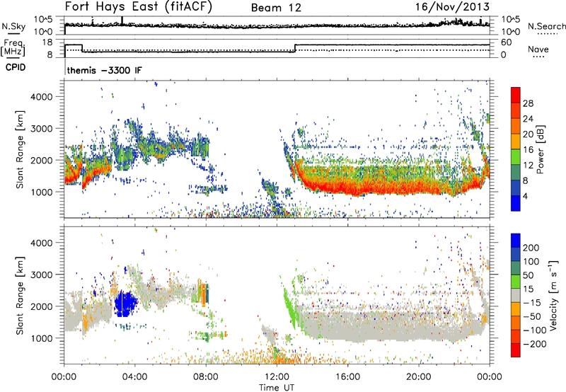Select the "-50" label on Velocity color bar
This screenshot has height=392, width=566.
point(532,316)
